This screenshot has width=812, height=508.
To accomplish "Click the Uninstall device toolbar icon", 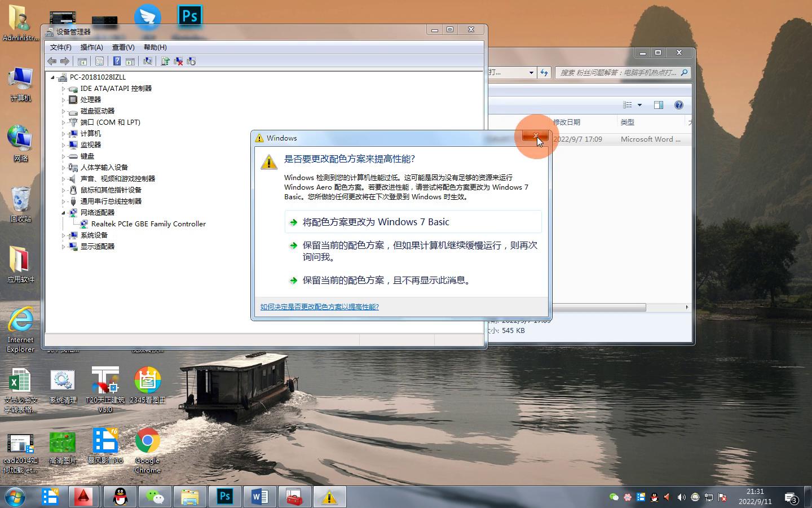I will click(178, 61).
